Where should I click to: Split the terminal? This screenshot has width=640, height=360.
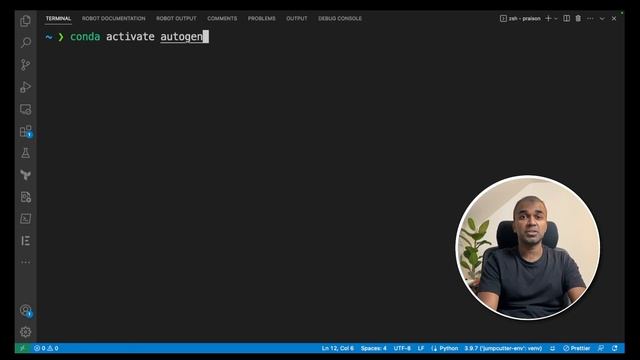click(x=567, y=18)
